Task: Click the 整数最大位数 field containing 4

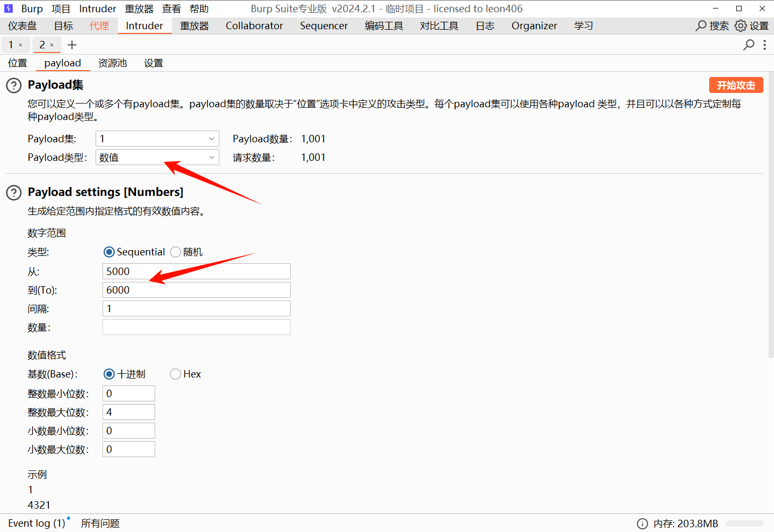Action: click(x=129, y=412)
